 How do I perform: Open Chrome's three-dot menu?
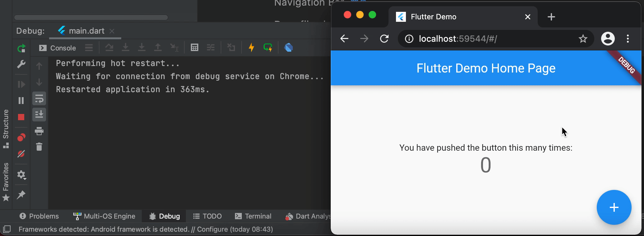[628, 39]
